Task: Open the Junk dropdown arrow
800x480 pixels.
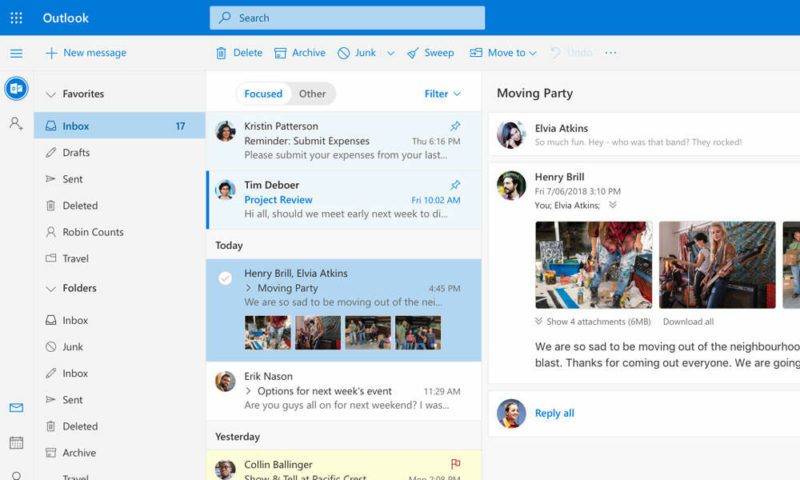Action: (391, 53)
